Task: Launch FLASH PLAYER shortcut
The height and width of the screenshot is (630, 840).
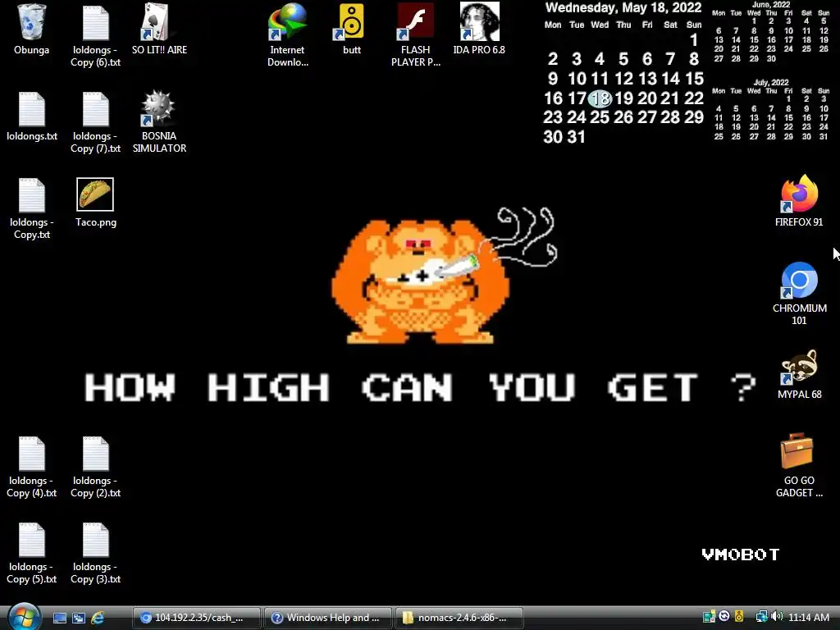Action: [416, 35]
